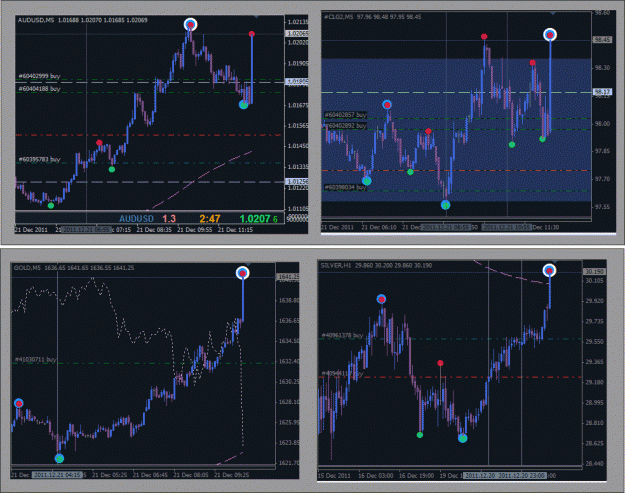Select order line label #41030711 buy
This screenshot has height=493, width=625.
click(35, 359)
